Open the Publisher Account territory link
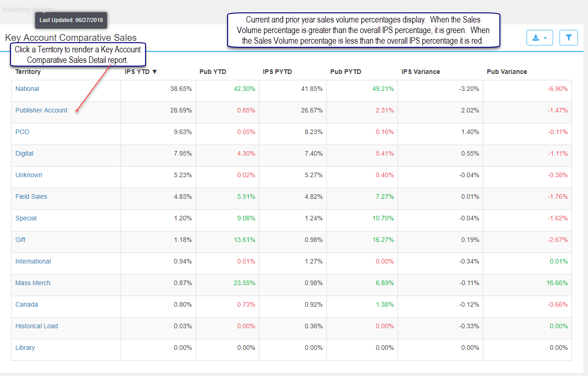The width and height of the screenshot is (588, 376). point(41,110)
